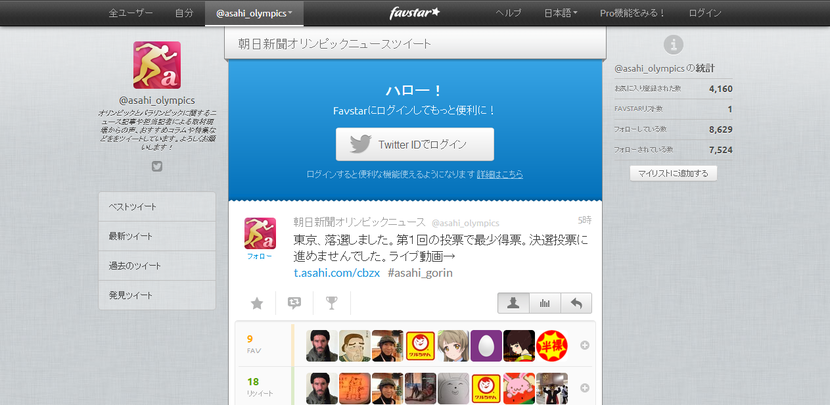Click ログイン in the top bar
Screen dimensions: 830x405
pos(705,13)
